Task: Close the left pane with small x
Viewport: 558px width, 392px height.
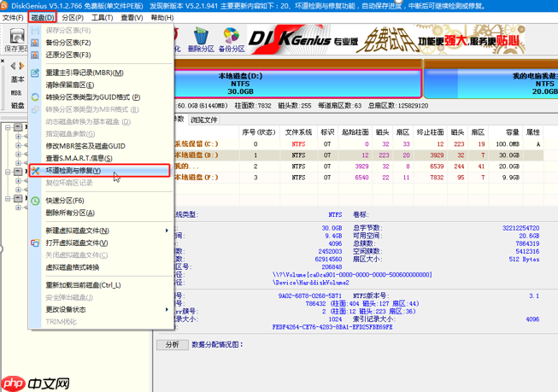Action: [3, 61]
